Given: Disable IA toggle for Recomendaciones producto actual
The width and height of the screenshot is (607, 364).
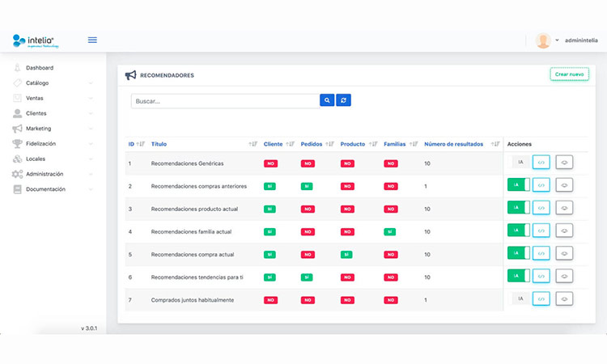Looking at the screenshot, I should (519, 208).
